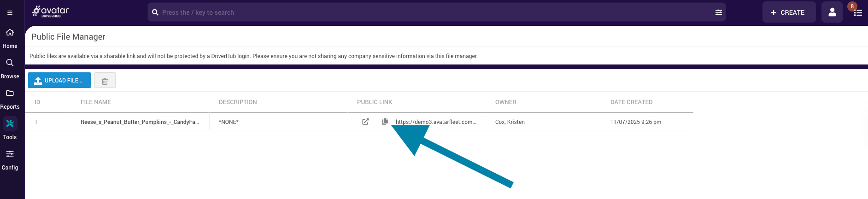This screenshot has width=868, height=199.
Task: Click the search bar input field
Action: (x=433, y=12)
